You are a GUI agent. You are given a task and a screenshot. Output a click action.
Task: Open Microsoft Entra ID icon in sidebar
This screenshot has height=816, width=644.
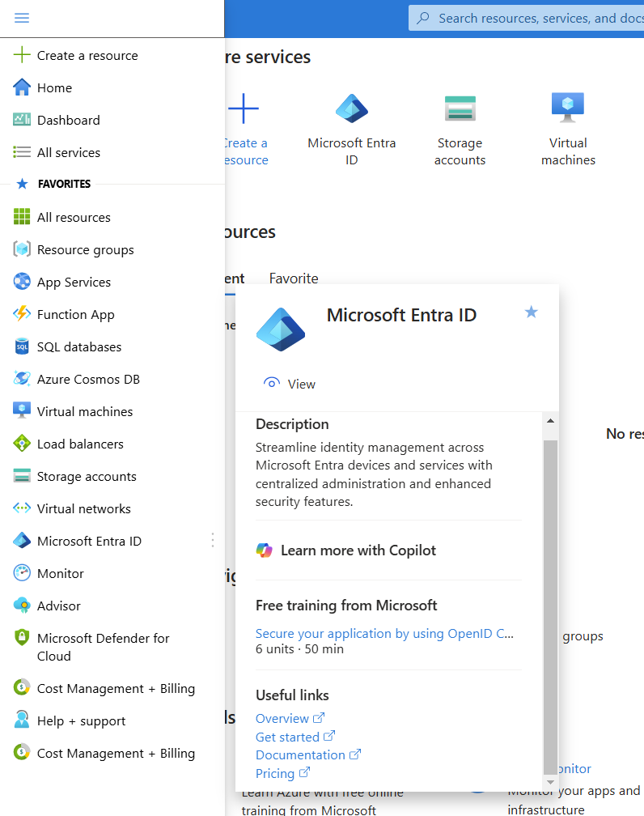point(21,541)
